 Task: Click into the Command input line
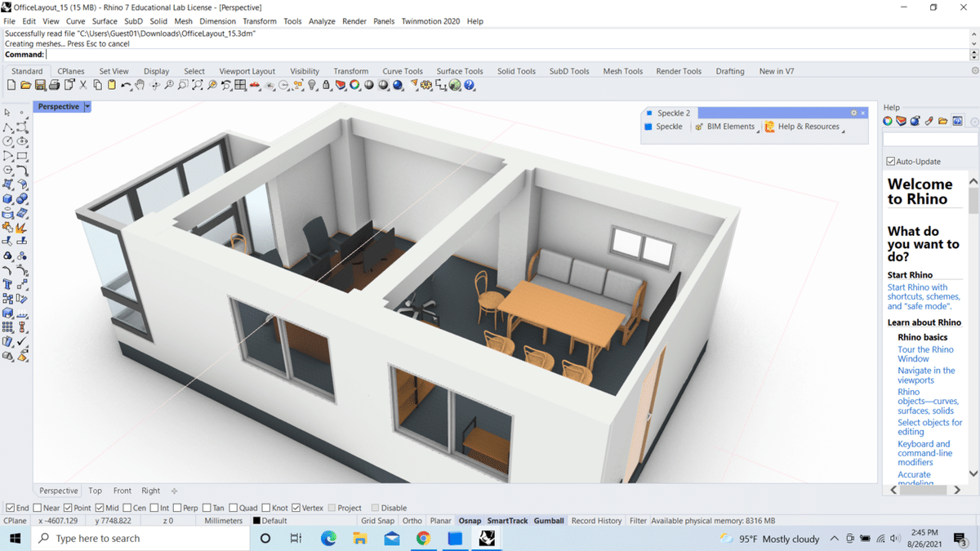pyautogui.click(x=506, y=55)
